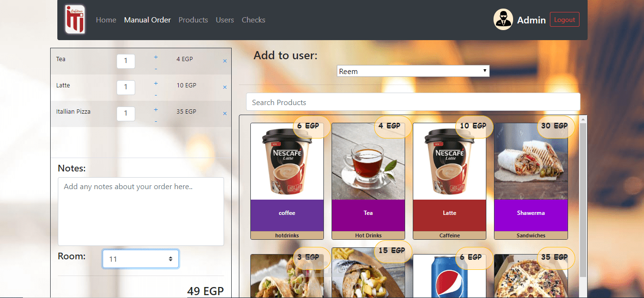Image resolution: width=644 pixels, height=298 pixels.
Task: Click Tea quantity input box
Action: 126,61
